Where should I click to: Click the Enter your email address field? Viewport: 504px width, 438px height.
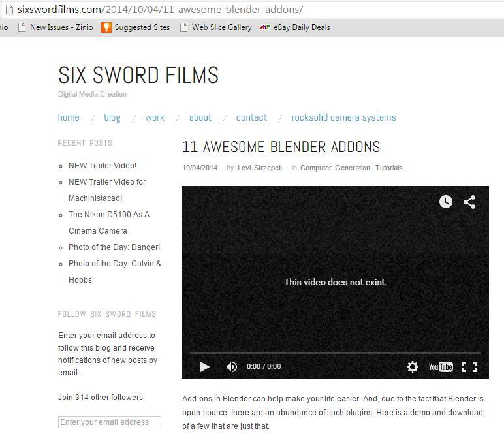[110, 422]
